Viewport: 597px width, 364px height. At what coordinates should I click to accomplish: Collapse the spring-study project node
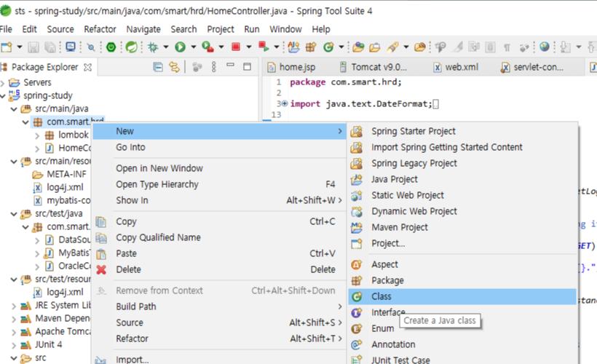click(x=3, y=96)
